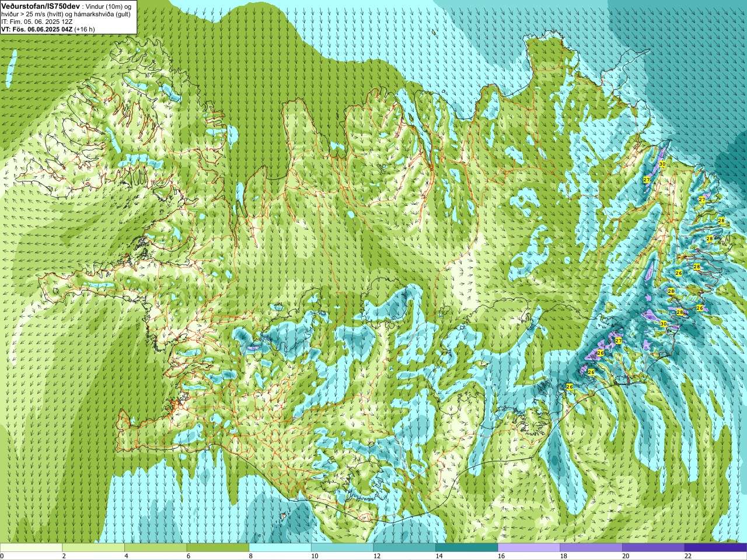This screenshot has width=747, height=560.
Task: Click the 2–4 m/s light green legend swatch
Action: (93, 548)
